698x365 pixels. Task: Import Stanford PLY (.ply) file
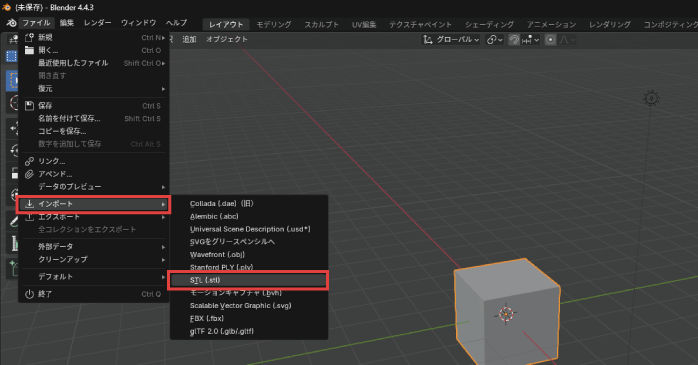click(x=249, y=267)
